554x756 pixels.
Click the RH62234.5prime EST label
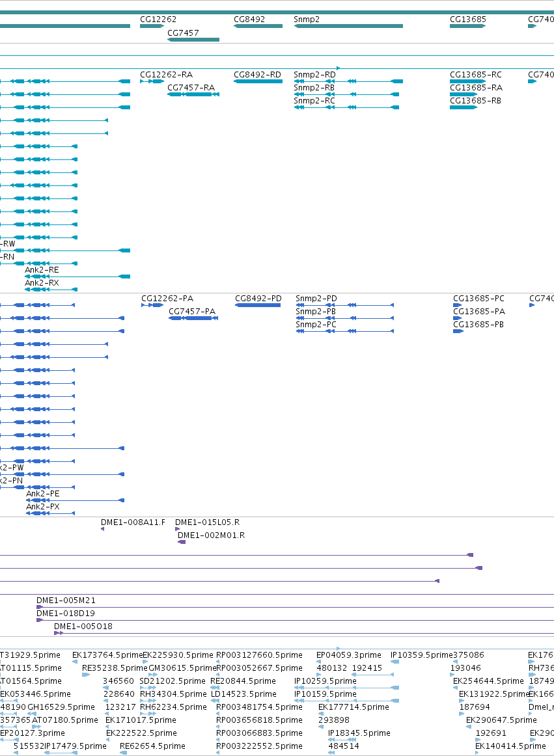[173, 707]
